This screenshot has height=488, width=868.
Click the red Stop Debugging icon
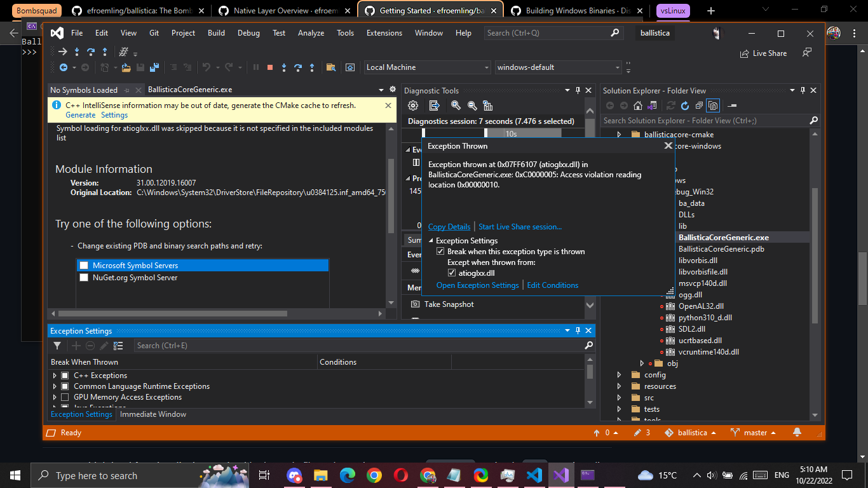[x=270, y=67]
